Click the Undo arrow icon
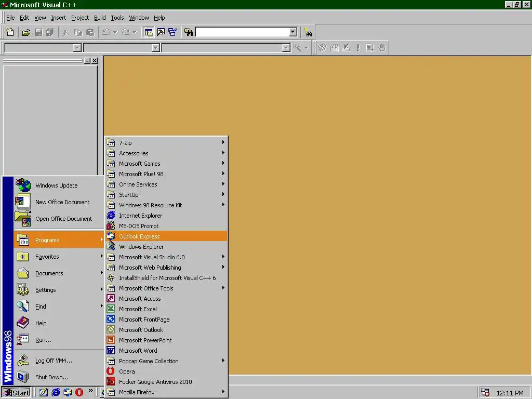 pyautogui.click(x=106, y=32)
